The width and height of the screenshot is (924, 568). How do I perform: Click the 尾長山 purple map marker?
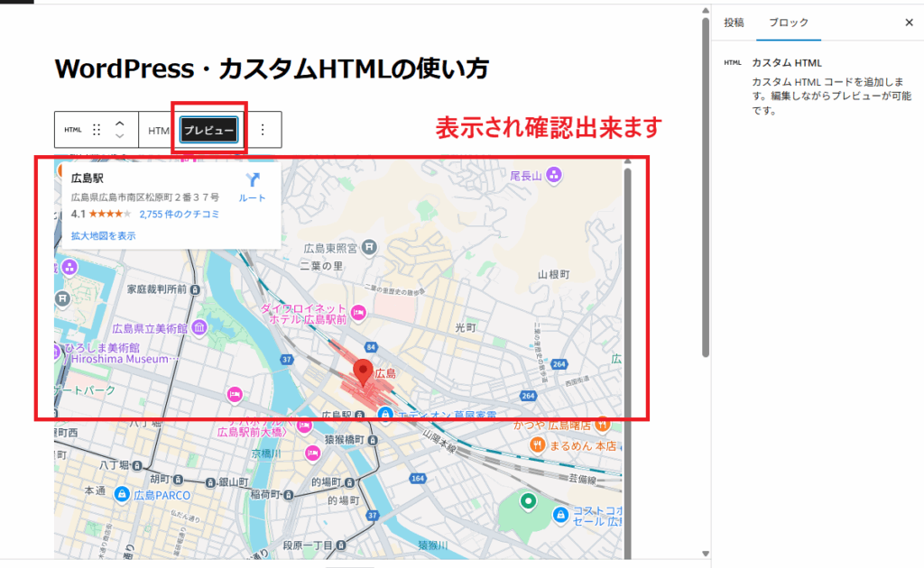point(553,175)
